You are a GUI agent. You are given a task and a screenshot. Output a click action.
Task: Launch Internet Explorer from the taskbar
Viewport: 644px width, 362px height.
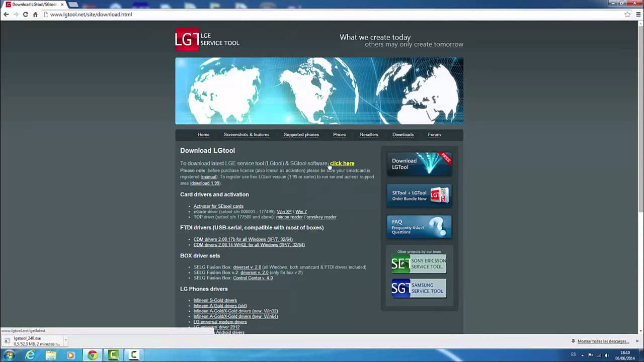coord(30,355)
